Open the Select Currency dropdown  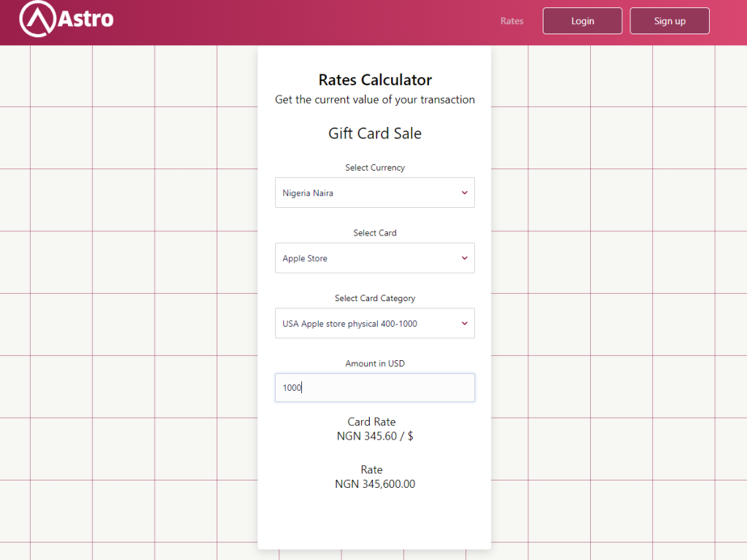pos(374,192)
